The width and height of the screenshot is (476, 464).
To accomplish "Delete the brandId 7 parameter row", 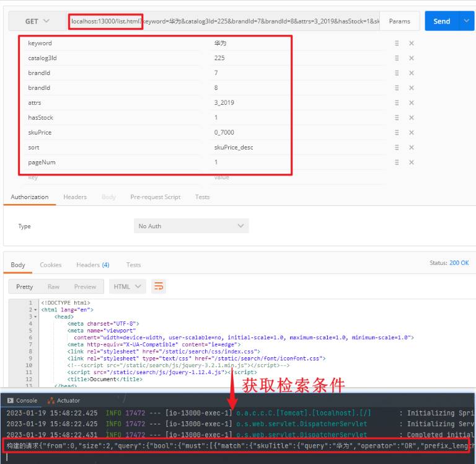I will tap(412, 73).
